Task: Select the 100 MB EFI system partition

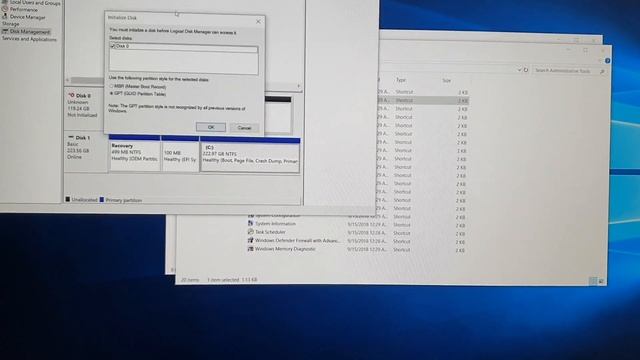Action: [180, 154]
